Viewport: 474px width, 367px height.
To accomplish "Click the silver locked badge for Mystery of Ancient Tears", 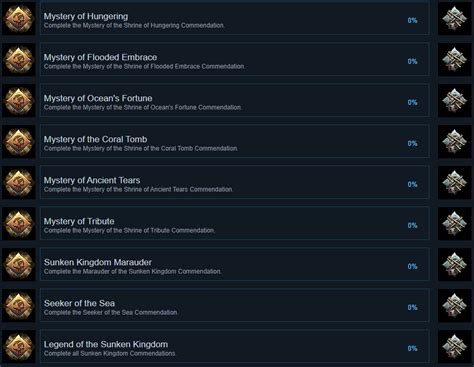I will (454, 182).
